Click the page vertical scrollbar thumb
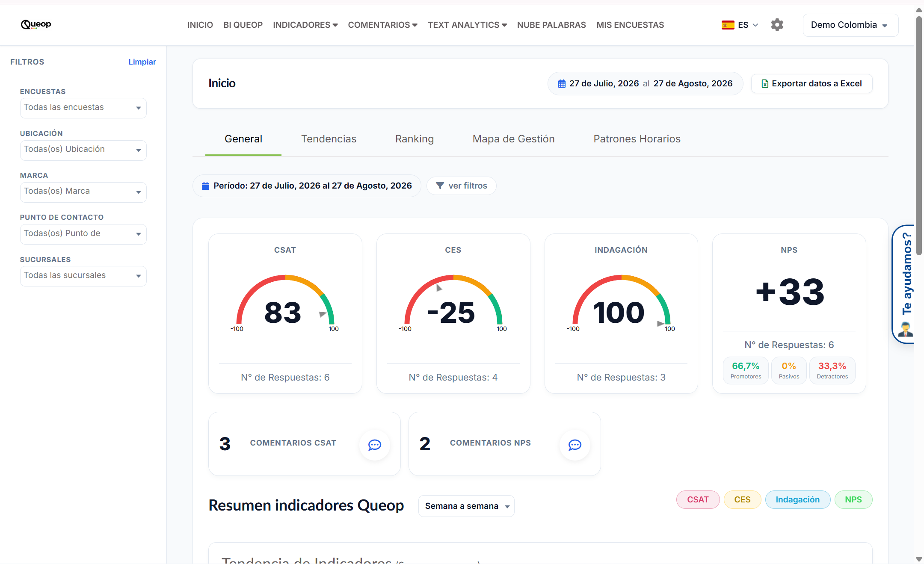The image size is (924, 564). tap(919, 135)
